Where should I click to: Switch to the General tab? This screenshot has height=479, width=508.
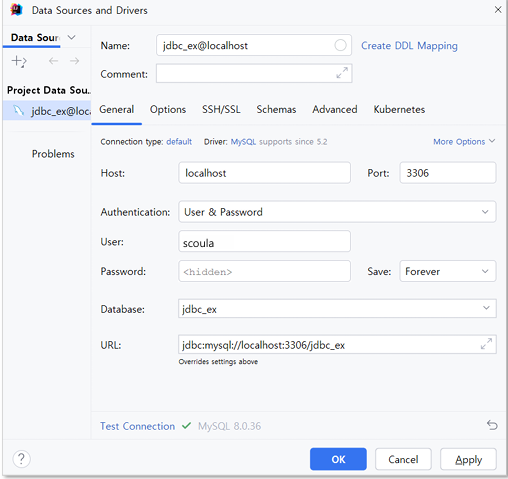pyautogui.click(x=117, y=109)
